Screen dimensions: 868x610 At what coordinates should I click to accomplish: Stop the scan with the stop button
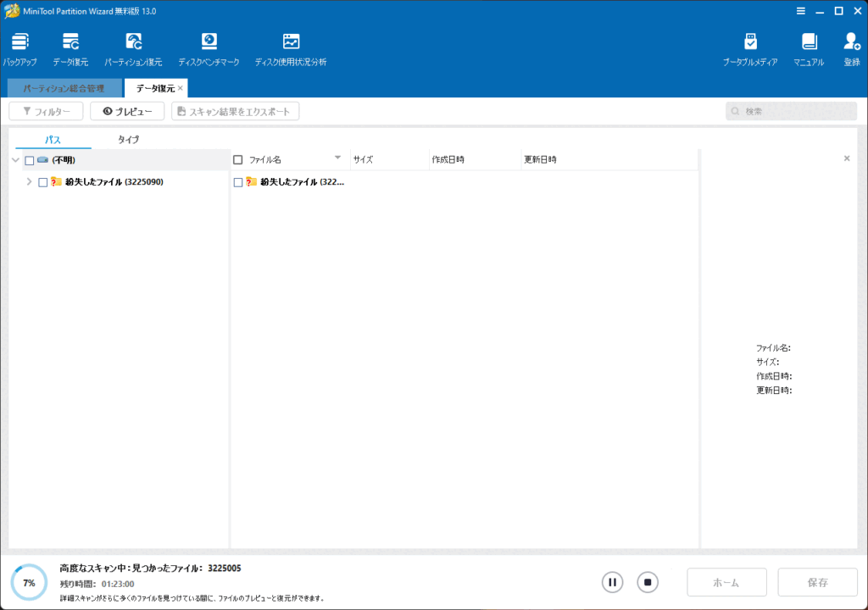648,582
